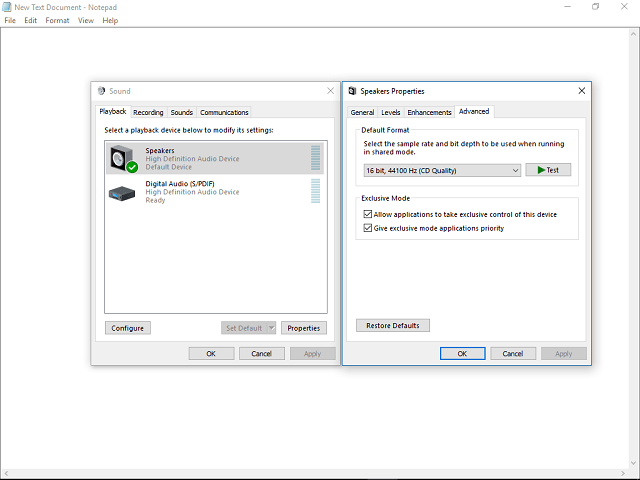
Task: Toggle Give exclusive mode applications priority
Action: point(368,228)
